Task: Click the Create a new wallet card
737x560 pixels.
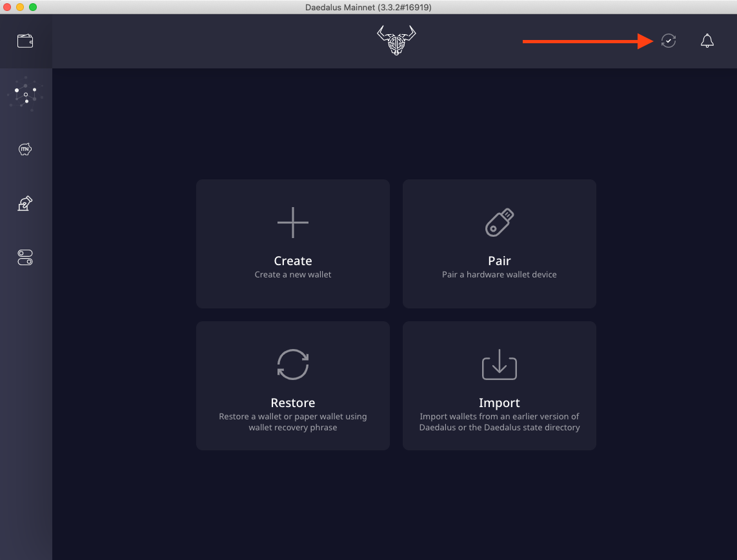Action: (293, 244)
